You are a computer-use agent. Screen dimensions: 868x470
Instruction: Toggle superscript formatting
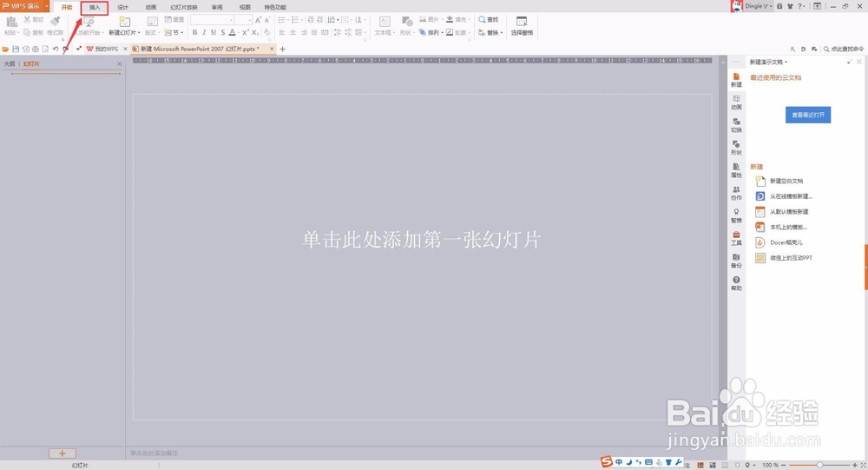[246, 33]
